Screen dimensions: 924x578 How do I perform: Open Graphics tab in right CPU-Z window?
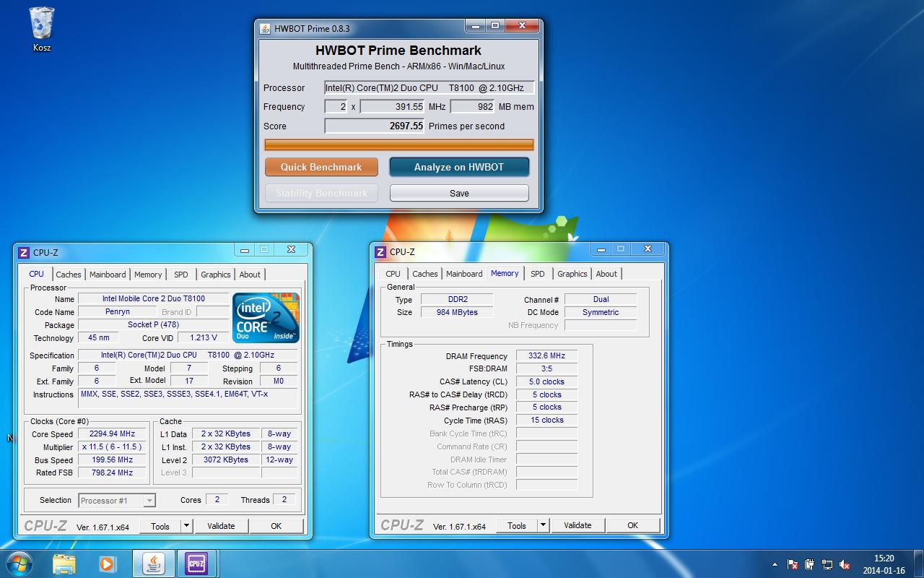pyautogui.click(x=572, y=274)
